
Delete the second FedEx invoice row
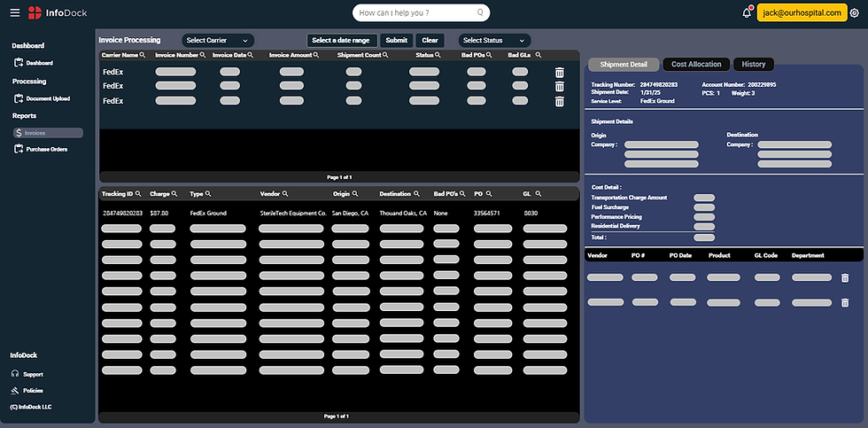tap(560, 86)
